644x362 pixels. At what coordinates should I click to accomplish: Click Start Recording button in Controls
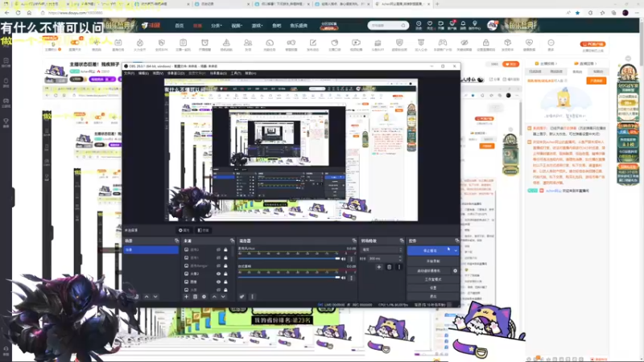pyautogui.click(x=433, y=261)
